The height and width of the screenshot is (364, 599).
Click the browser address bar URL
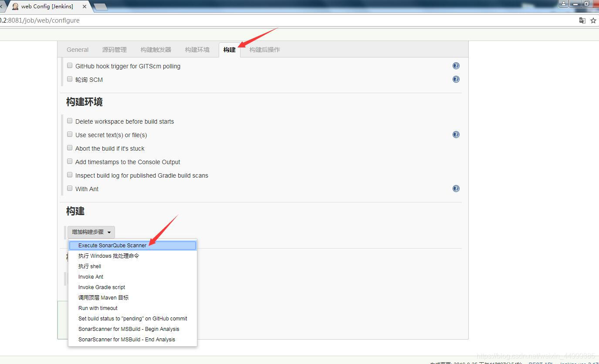point(40,20)
